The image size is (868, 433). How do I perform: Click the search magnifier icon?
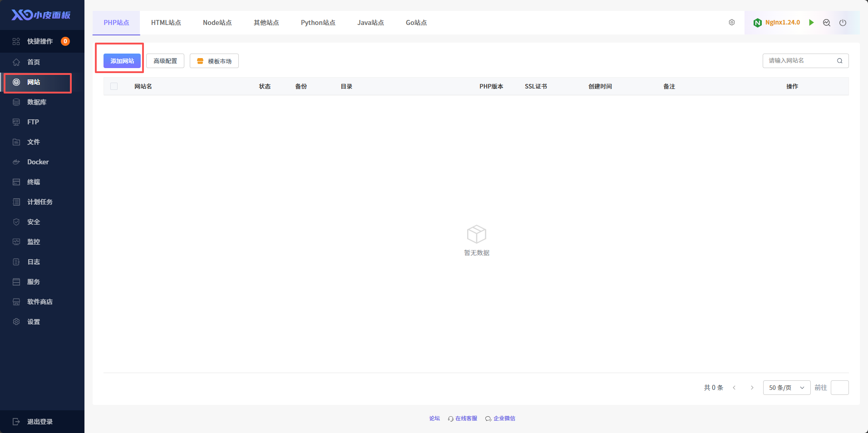coord(840,61)
